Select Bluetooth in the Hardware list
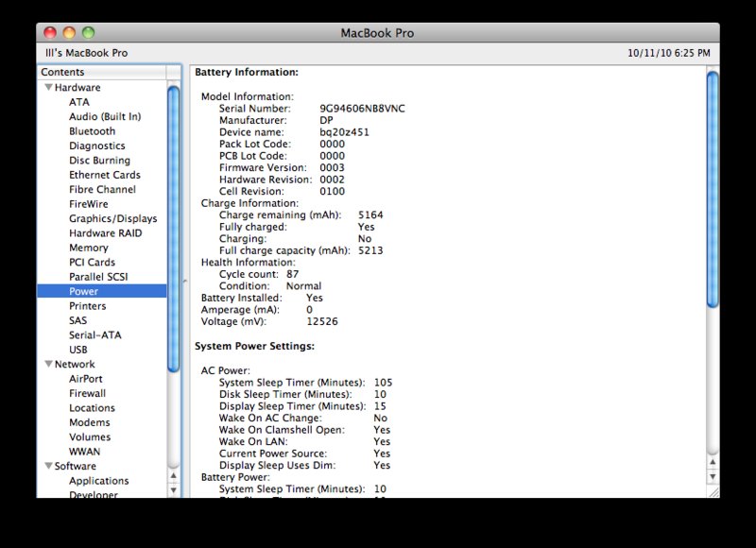Viewport: 756px width, 548px height. [x=92, y=131]
